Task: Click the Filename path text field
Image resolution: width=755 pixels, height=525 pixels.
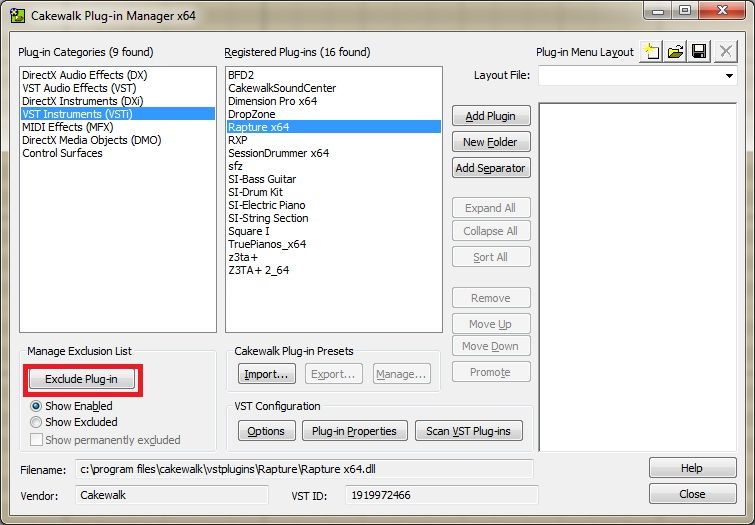Action: point(305,468)
